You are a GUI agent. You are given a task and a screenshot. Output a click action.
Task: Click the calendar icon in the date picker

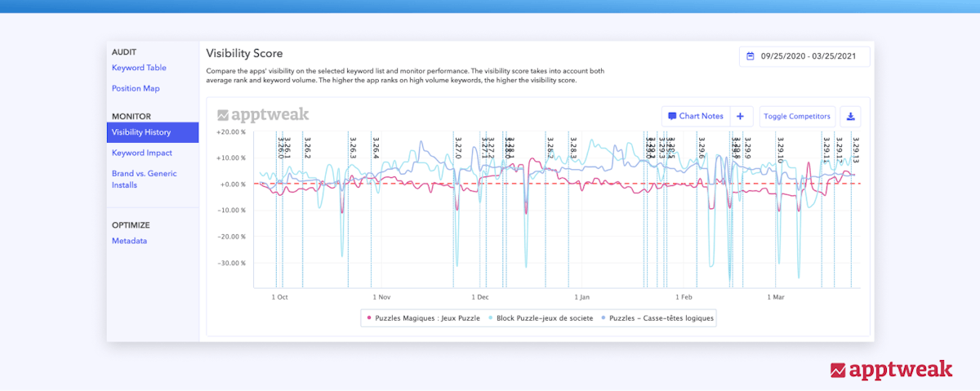751,56
